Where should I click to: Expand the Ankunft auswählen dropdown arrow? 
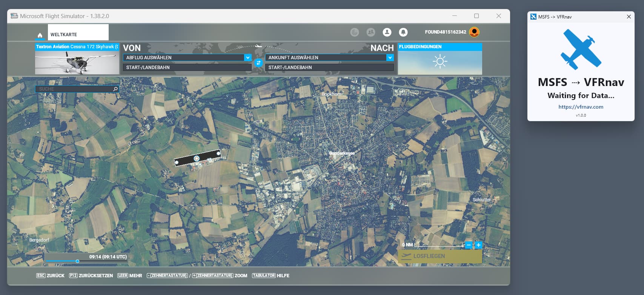[390, 57]
